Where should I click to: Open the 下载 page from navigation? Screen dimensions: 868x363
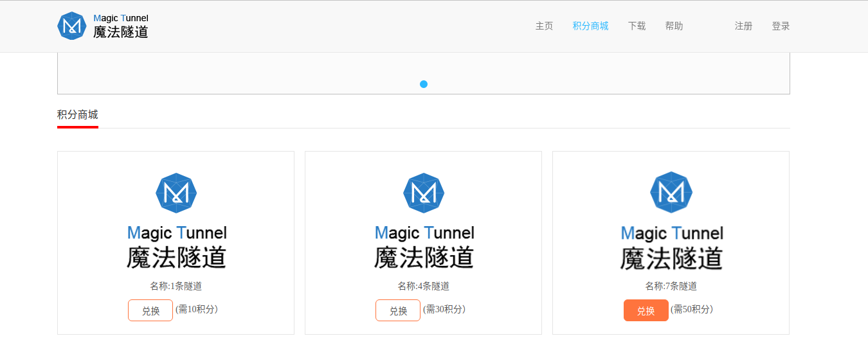pyautogui.click(x=637, y=26)
